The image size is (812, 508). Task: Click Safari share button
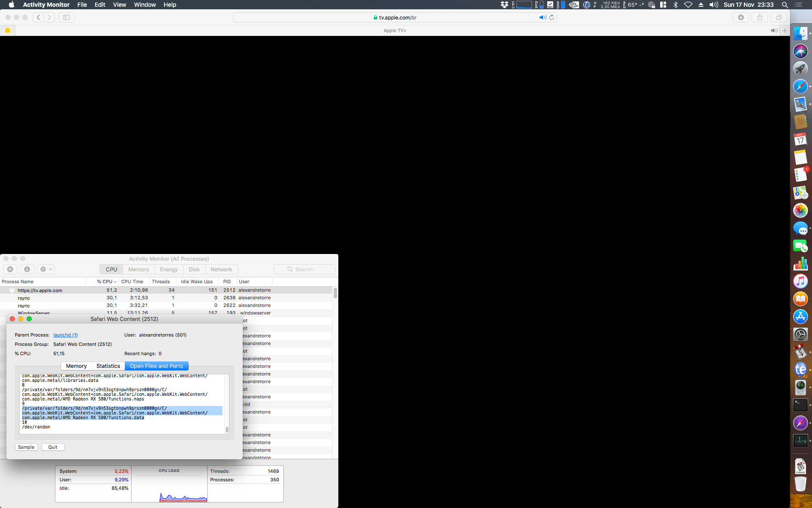click(760, 17)
